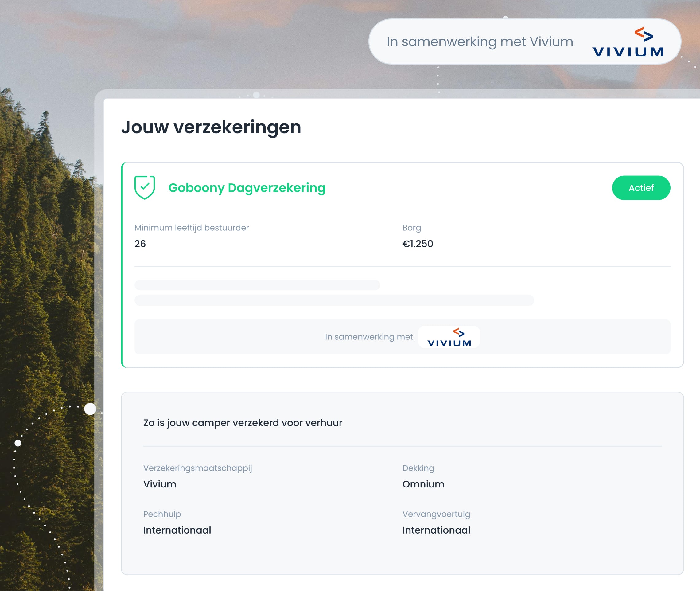Click the Borg amount €1.250
The image size is (700, 591).
coord(417,244)
